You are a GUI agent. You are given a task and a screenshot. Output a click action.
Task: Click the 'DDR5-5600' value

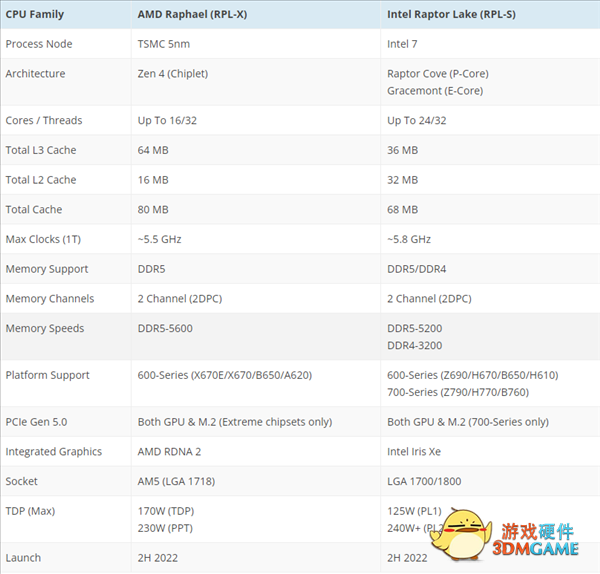(165, 328)
